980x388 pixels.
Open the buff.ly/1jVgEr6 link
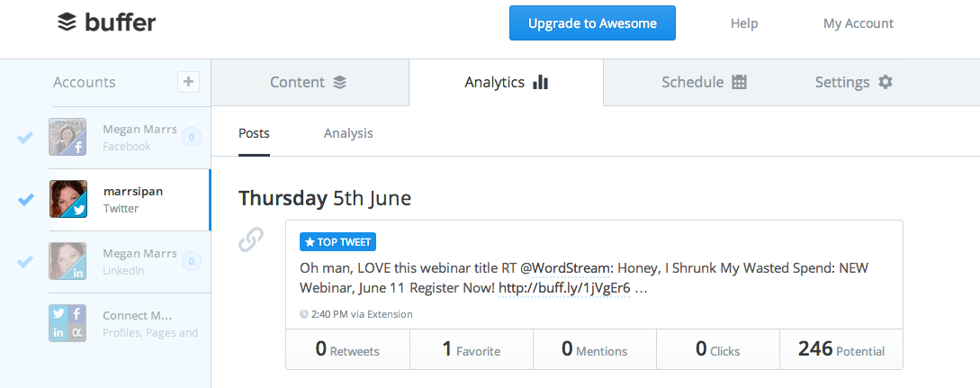[563, 289]
